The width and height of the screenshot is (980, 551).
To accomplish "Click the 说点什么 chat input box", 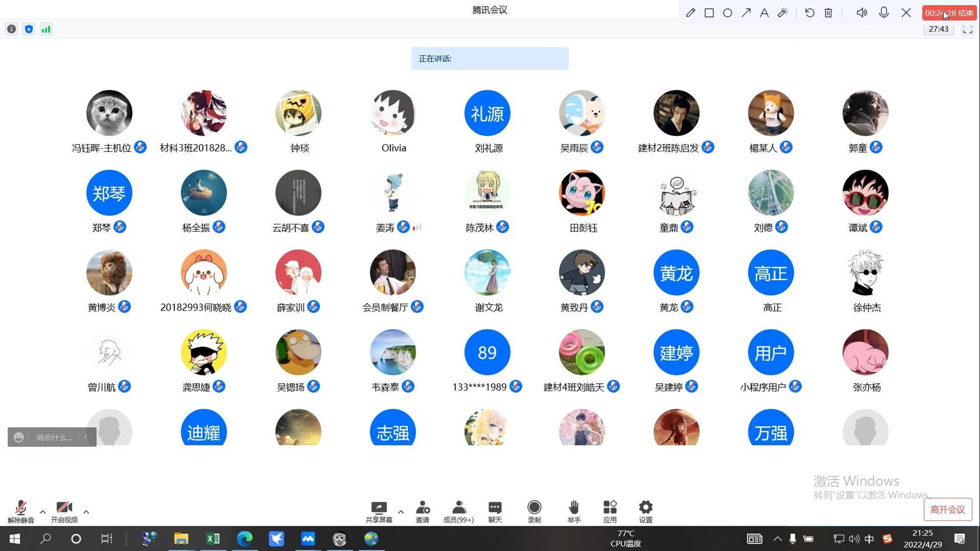I will pyautogui.click(x=54, y=437).
